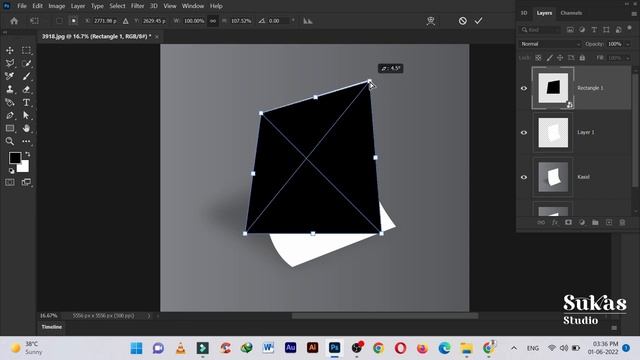Viewport: 640px width, 360px height.
Task: Open the Fill slider dropdown arrow
Action: [628, 58]
